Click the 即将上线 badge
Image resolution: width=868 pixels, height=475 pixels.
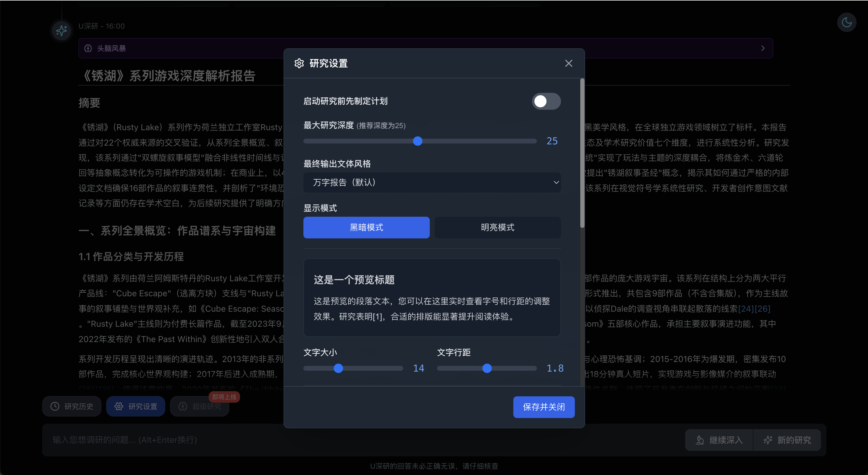point(224,397)
